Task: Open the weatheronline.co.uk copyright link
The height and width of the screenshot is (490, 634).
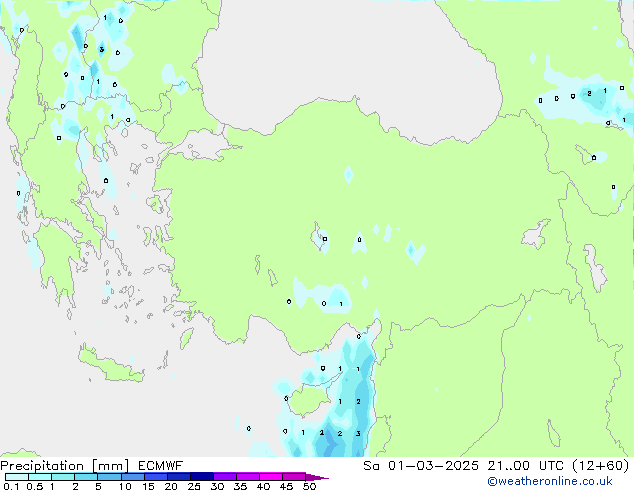Action: coord(550,481)
